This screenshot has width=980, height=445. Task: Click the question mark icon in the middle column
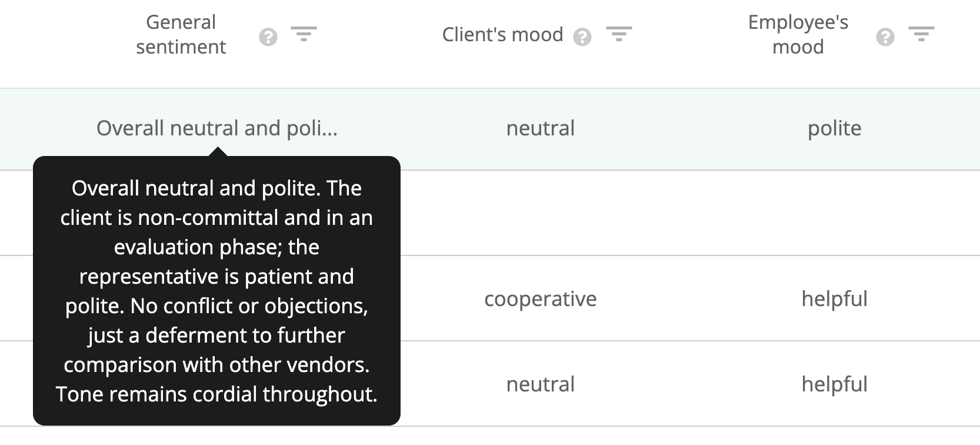tap(583, 36)
